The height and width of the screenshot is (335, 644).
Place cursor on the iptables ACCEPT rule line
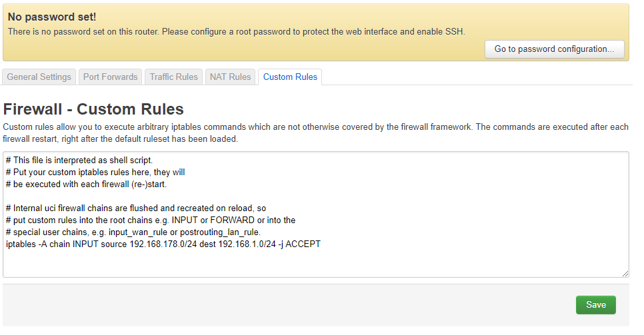[163, 244]
